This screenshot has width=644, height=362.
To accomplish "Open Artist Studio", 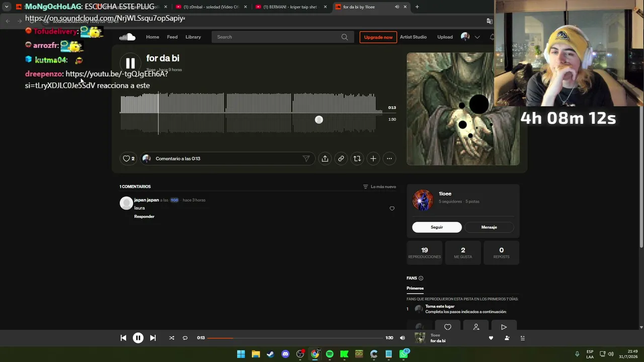I will [413, 37].
